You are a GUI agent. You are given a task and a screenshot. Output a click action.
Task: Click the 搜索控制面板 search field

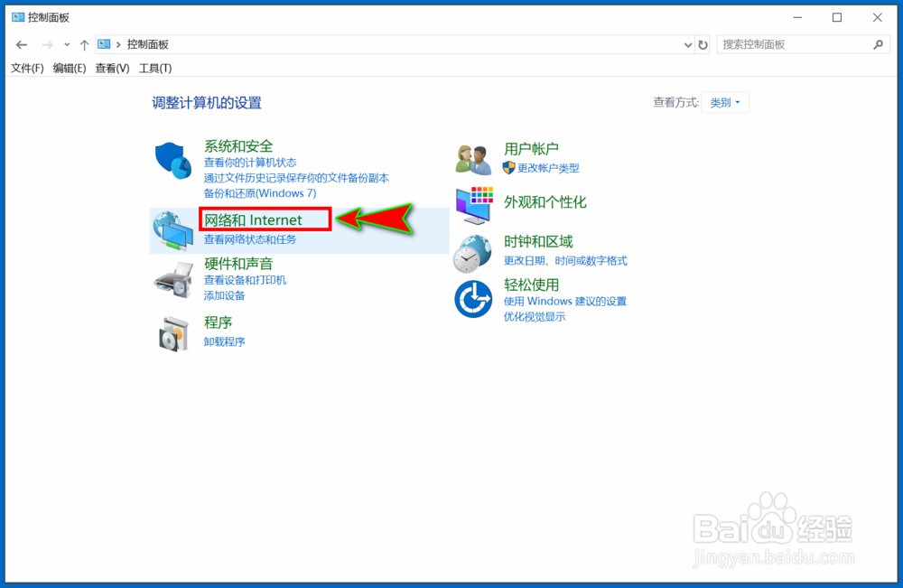[803, 44]
